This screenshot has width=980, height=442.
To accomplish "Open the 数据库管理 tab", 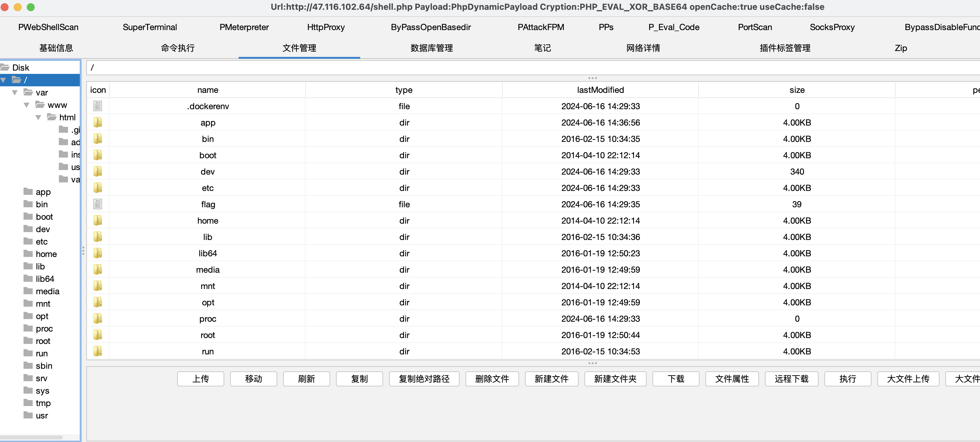I will point(431,48).
